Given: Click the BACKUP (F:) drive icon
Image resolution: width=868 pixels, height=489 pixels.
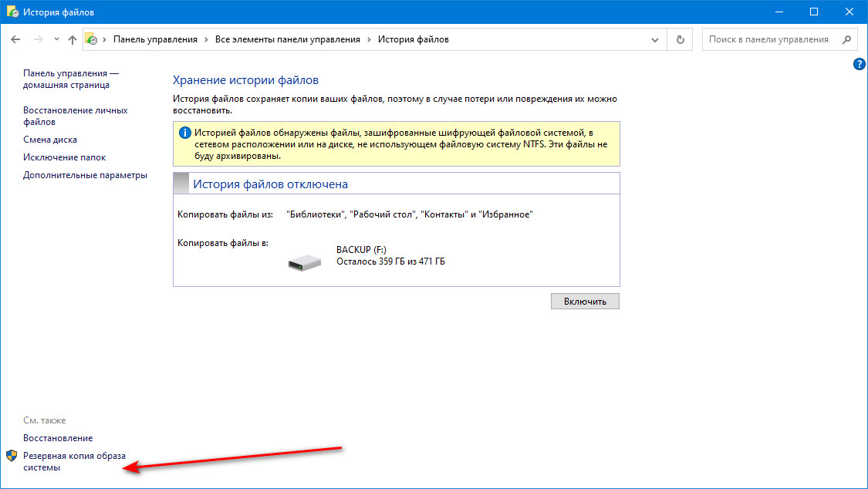Looking at the screenshot, I should [x=305, y=262].
